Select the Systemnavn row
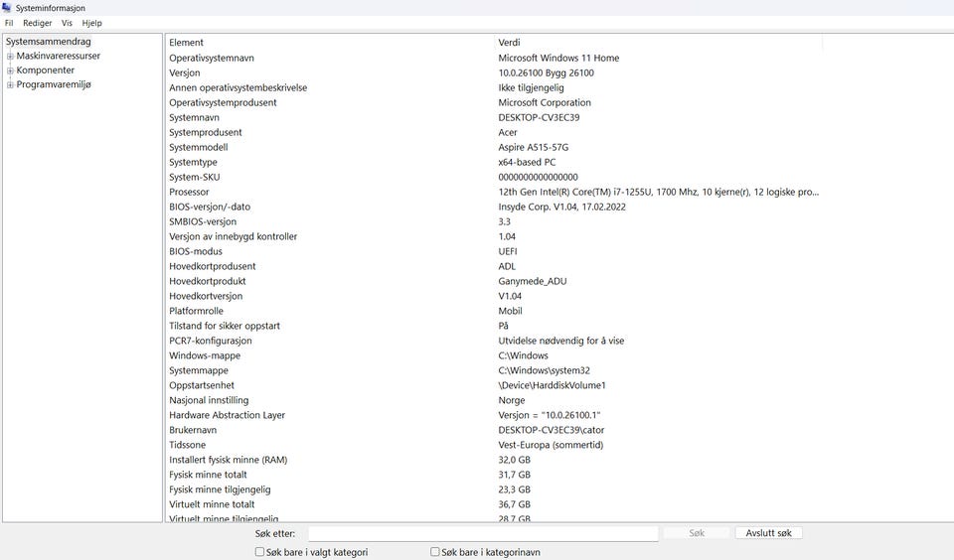 (194, 117)
